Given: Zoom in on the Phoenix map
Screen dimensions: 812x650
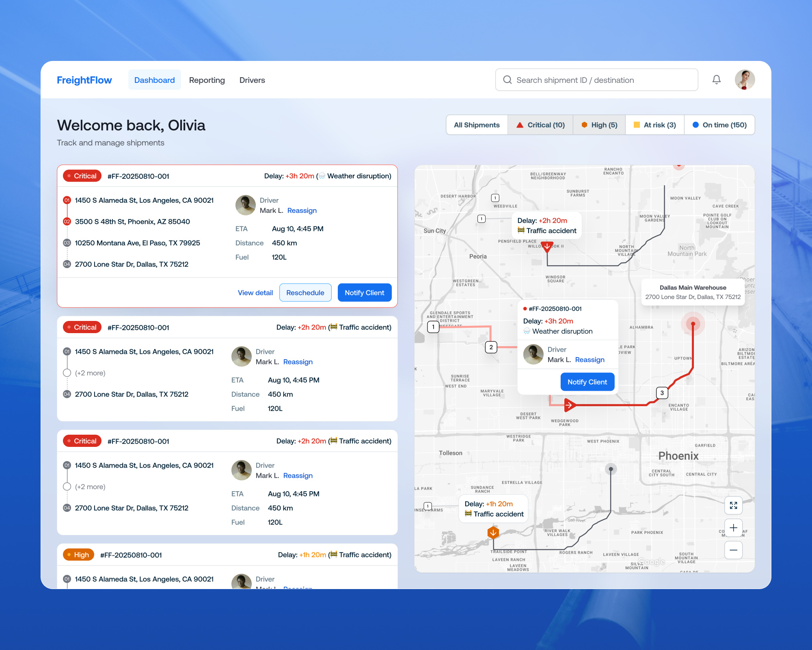Looking at the screenshot, I should point(734,528).
